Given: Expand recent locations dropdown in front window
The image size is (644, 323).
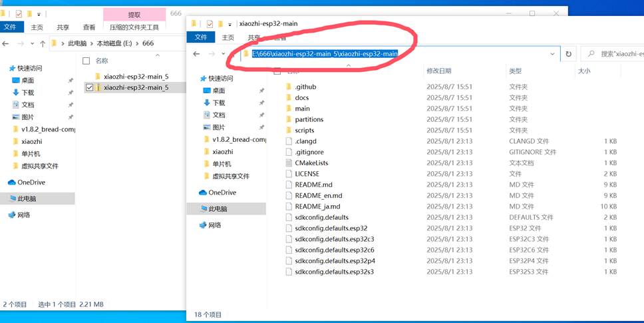Looking at the screenshot, I should point(222,54).
